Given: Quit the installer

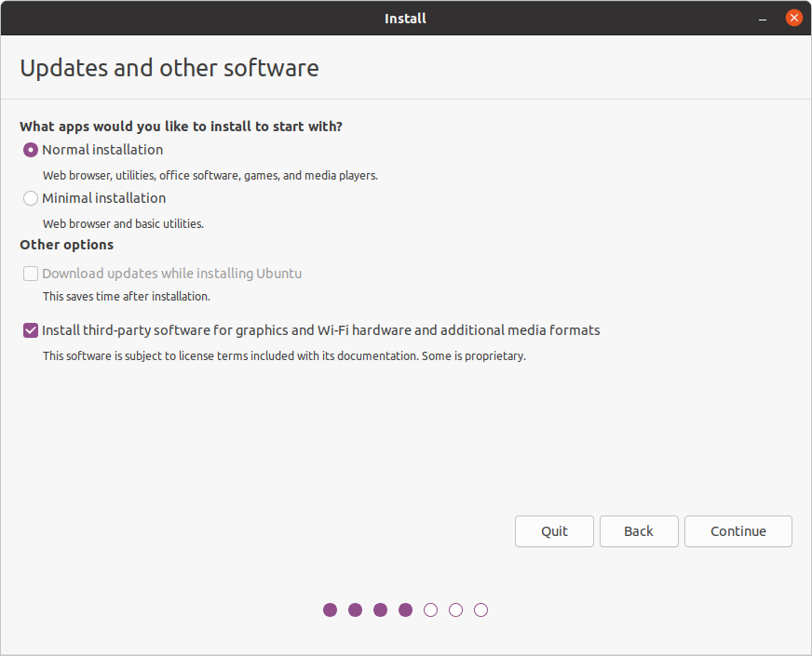Looking at the screenshot, I should click(554, 531).
